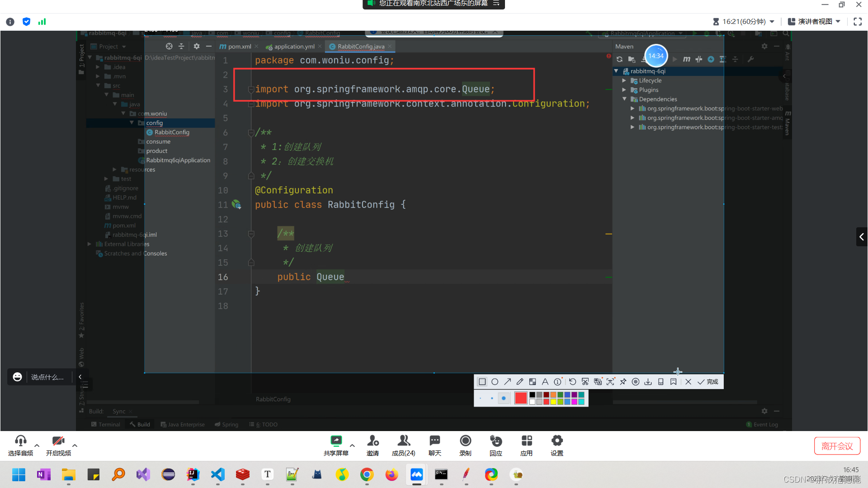
Task: Click the 14:34 blue timer badge
Action: (656, 56)
